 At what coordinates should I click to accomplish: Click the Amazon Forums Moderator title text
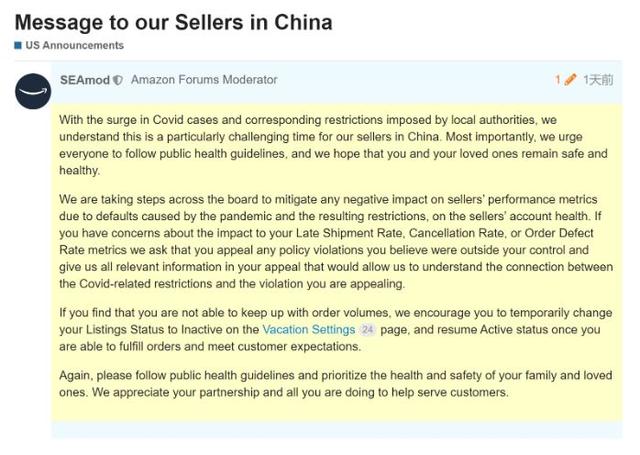point(204,80)
